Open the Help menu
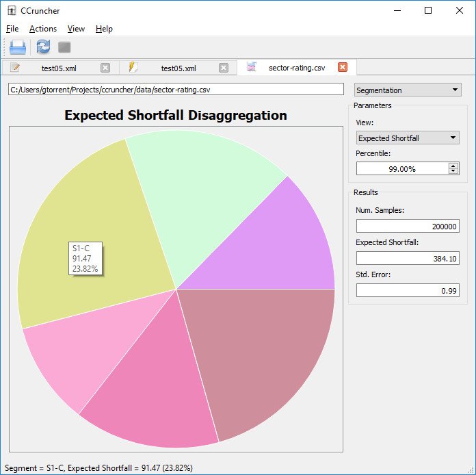 104,29
